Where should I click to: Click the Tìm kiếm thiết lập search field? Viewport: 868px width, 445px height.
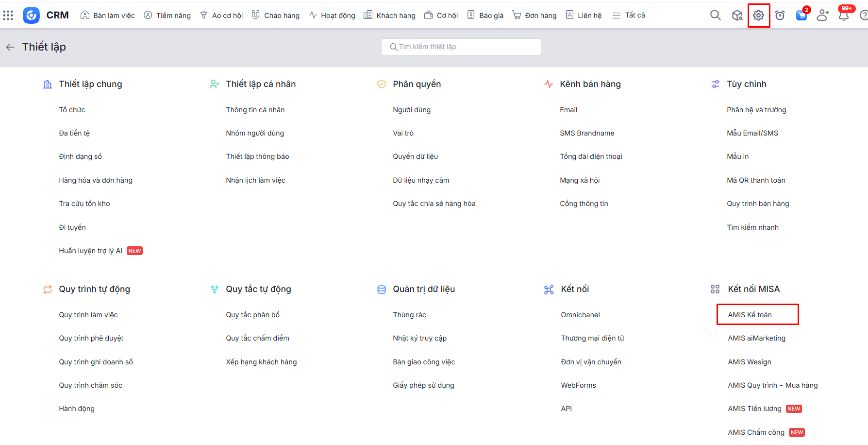click(461, 47)
